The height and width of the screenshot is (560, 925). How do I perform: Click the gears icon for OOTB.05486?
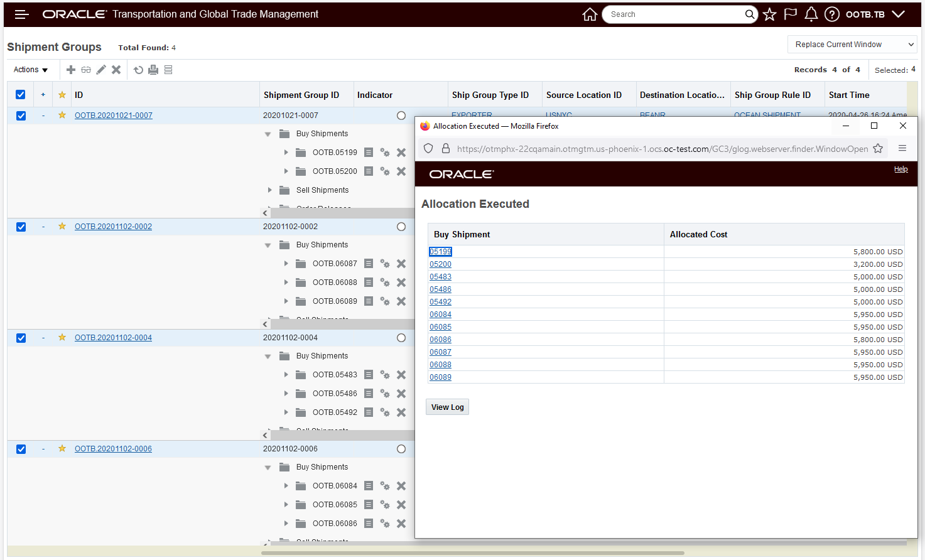click(385, 394)
